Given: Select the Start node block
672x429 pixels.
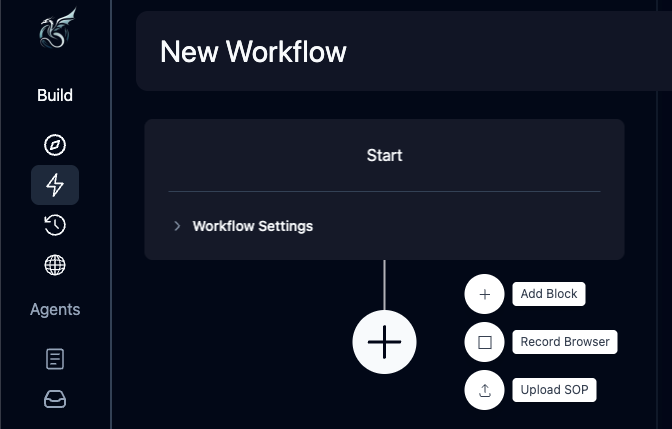Looking at the screenshot, I should coord(384,156).
